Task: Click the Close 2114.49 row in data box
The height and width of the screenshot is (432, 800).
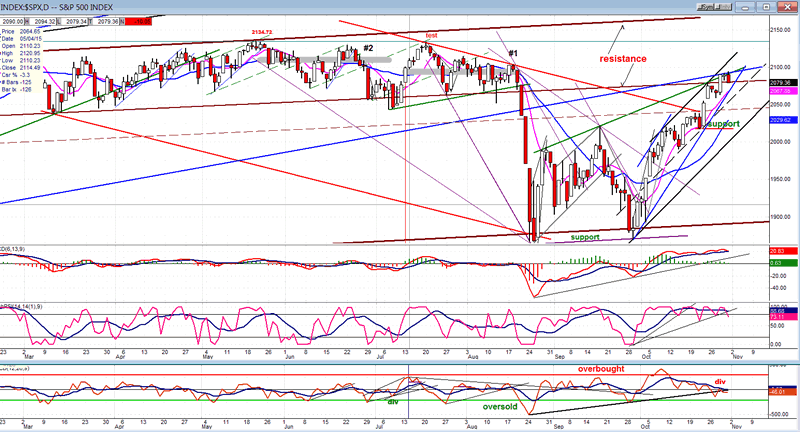Action: (21, 68)
